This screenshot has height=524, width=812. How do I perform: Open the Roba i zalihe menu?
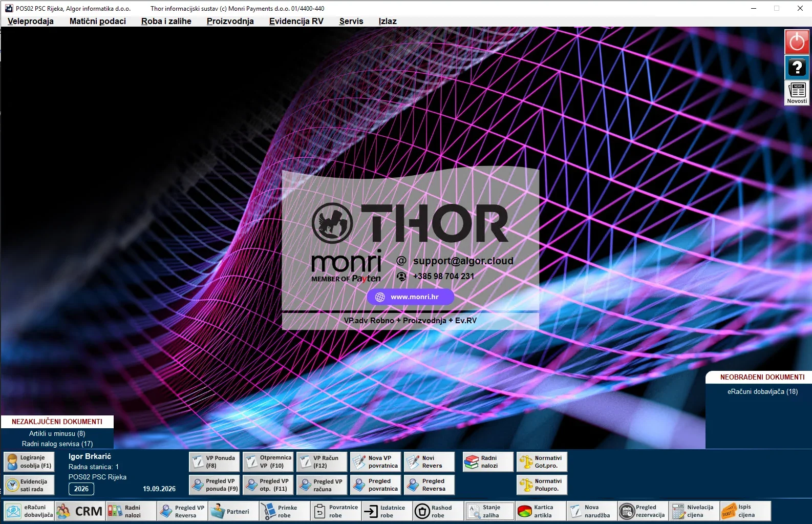click(166, 21)
